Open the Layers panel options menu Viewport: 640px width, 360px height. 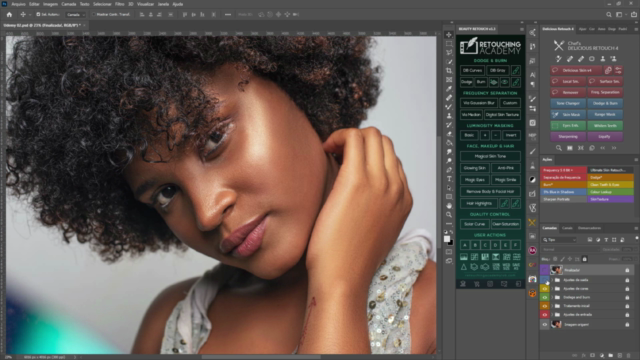pyautogui.click(x=636, y=228)
